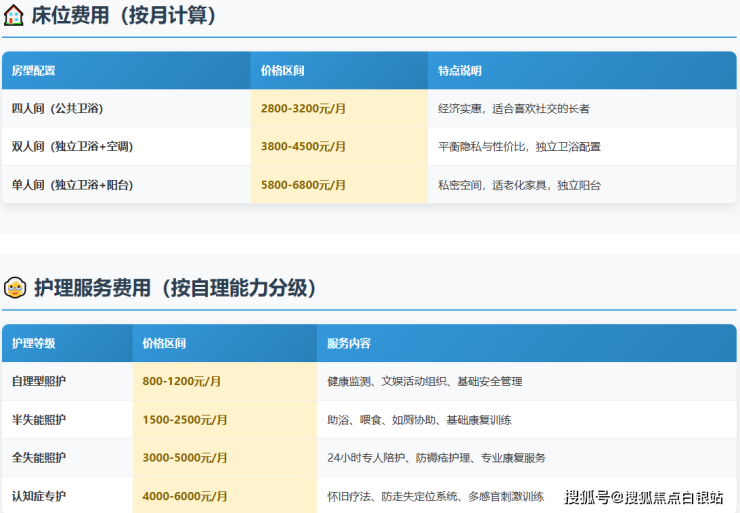Select the 3000-5000元/月 price cell
This screenshot has height=513, width=740.
click(185, 457)
